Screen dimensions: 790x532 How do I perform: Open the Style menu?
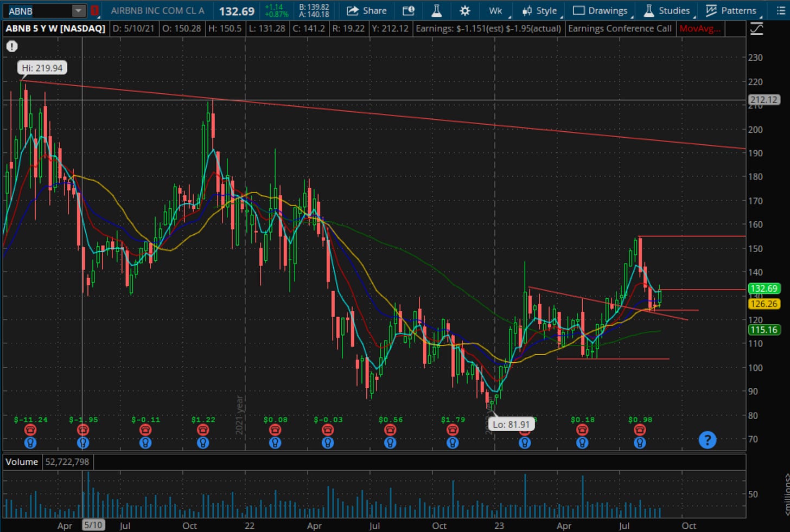540,11
